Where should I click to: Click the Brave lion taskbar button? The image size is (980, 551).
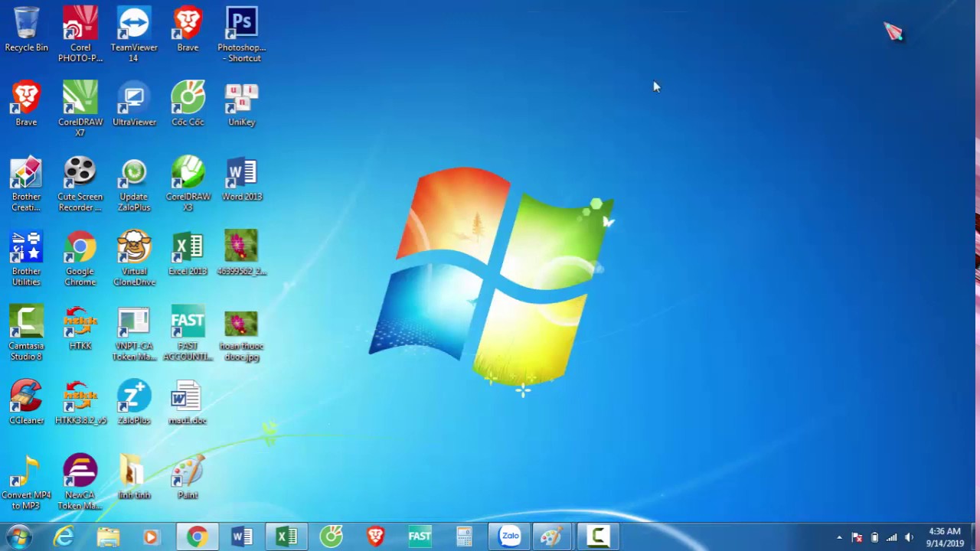coord(375,537)
